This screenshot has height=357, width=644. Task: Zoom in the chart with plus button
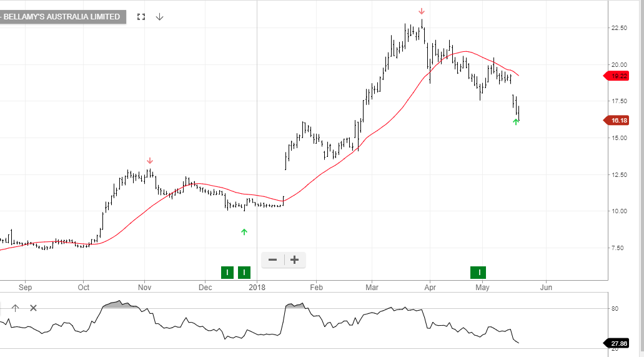click(x=295, y=260)
